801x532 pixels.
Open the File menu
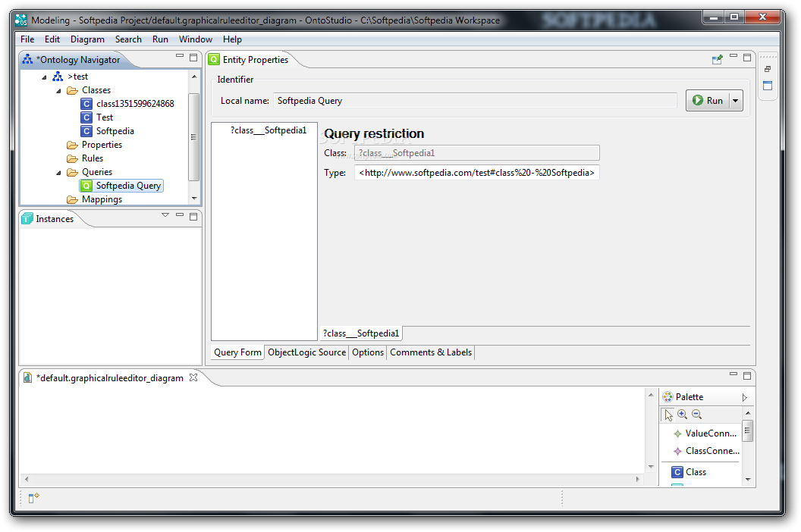27,39
